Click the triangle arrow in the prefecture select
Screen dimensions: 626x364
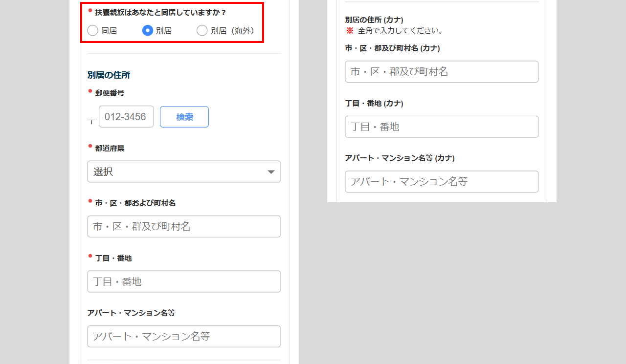[271, 172]
